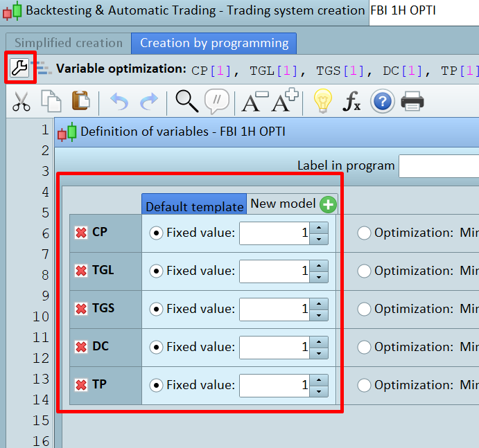Delete the TP variable
479x448 pixels.
pos(81,385)
